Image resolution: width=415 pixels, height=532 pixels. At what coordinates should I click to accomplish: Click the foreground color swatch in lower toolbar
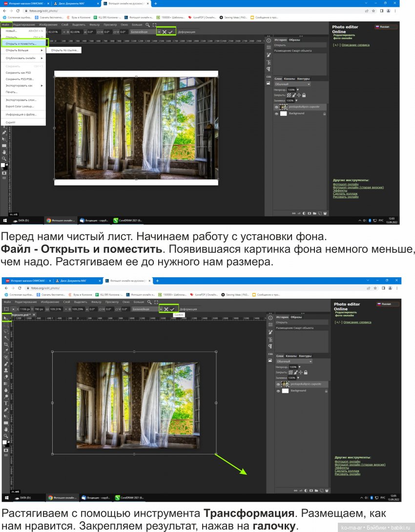(x=4, y=442)
